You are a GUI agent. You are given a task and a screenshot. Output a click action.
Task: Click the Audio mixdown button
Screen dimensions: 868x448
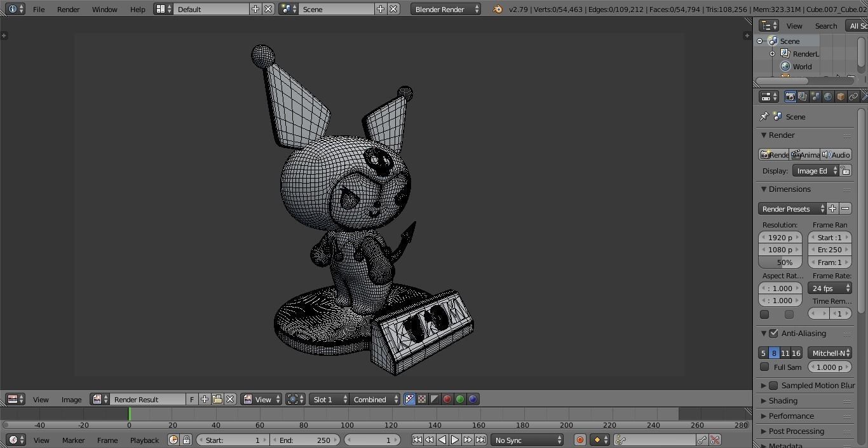point(836,155)
